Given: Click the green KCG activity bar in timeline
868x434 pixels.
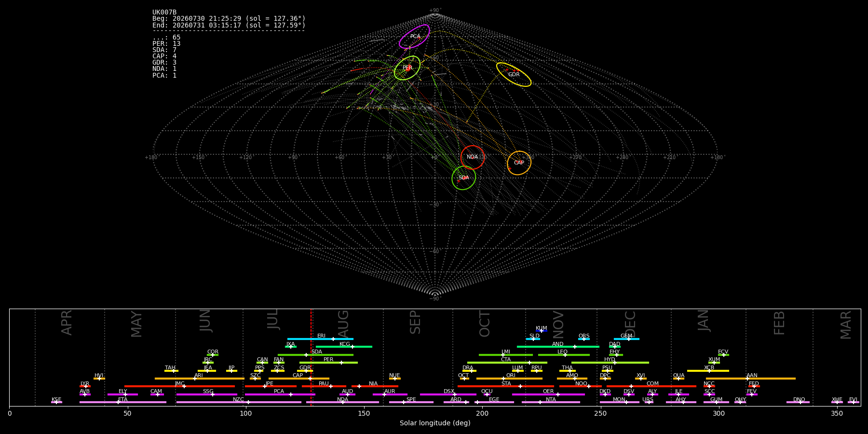Looking at the screenshot, I should pyautogui.click(x=344, y=347).
